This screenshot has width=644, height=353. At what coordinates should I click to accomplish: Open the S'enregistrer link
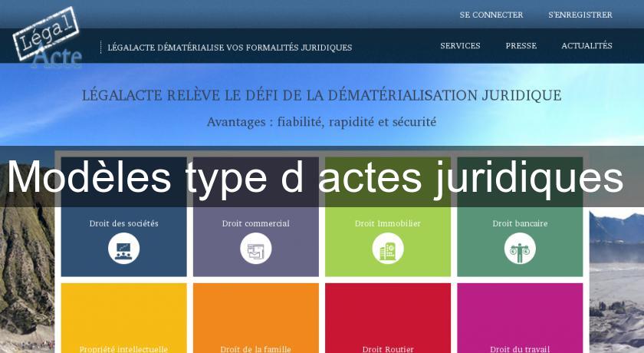pos(580,15)
